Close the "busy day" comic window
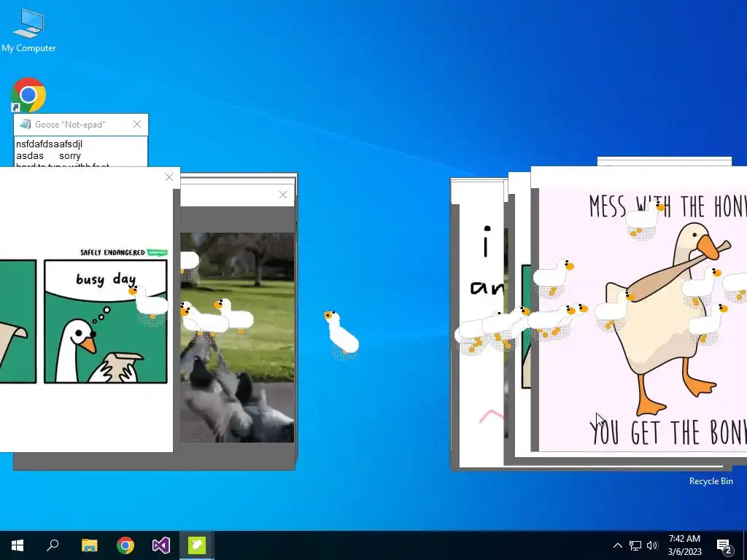Screen dimensions: 747x560 click(169, 177)
